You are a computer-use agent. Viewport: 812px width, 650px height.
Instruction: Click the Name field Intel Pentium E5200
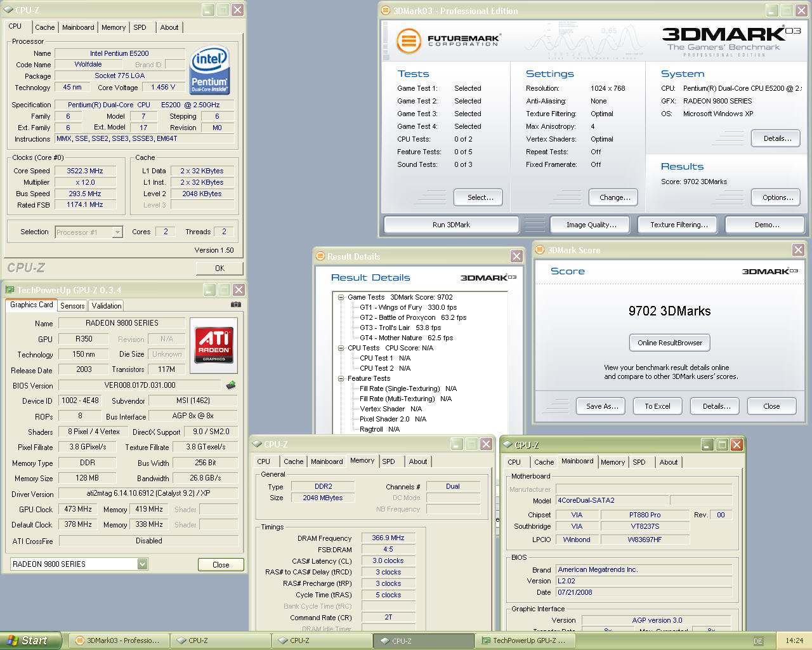click(119, 53)
